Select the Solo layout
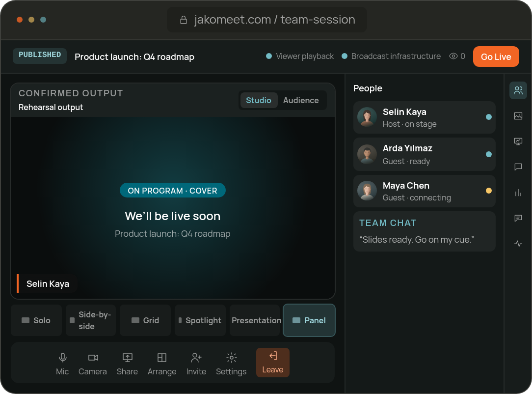This screenshot has height=394, width=532. [36, 320]
